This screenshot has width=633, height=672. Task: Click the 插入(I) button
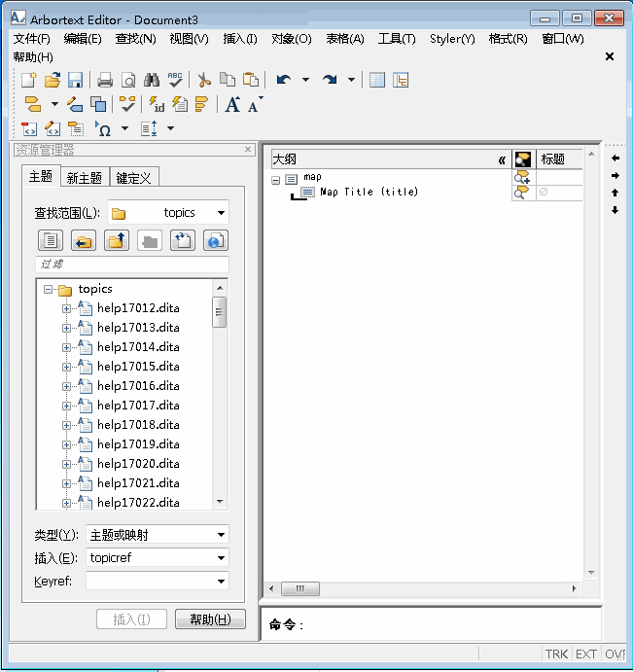point(131,619)
